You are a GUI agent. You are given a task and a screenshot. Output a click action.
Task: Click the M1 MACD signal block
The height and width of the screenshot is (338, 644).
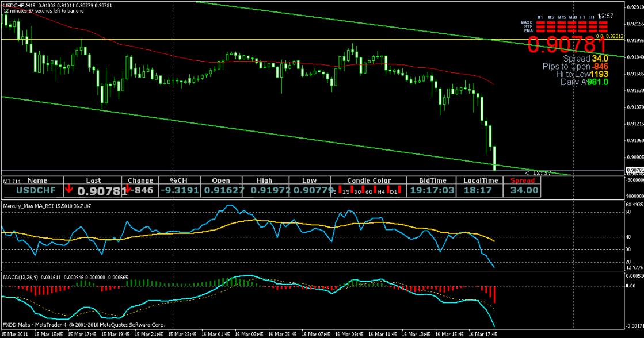541,22
